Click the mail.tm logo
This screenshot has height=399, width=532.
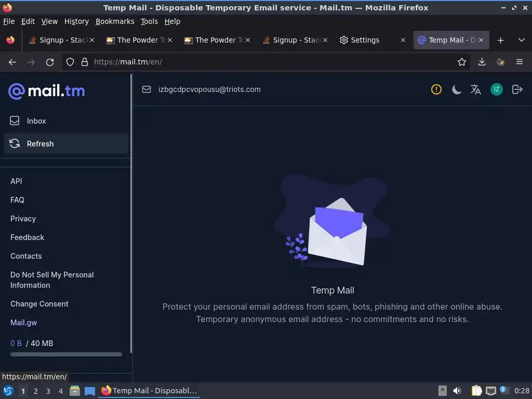[46, 91]
